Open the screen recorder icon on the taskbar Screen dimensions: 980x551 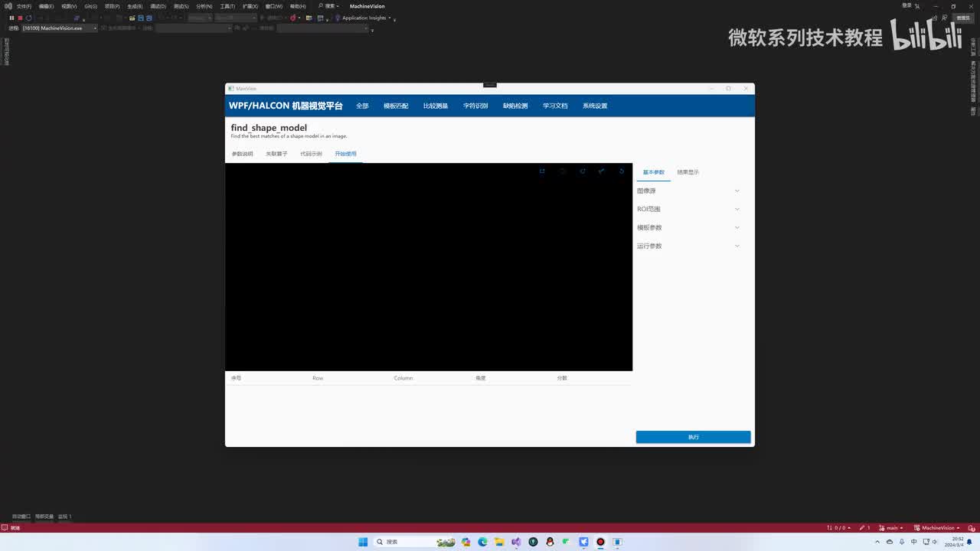pyautogui.click(x=600, y=542)
